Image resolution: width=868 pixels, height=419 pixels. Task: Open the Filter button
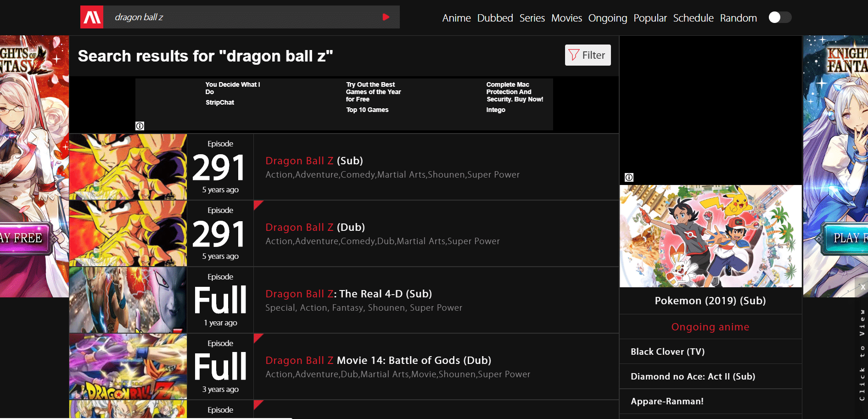point(588,55)
